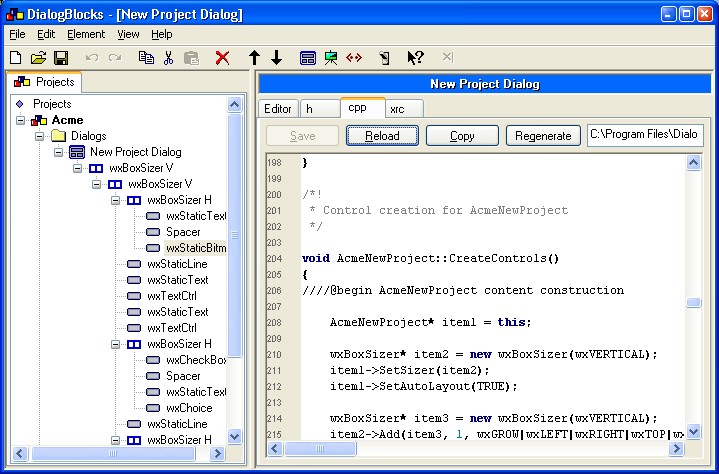Click the project tree vertical scroll thumb
Screen dimensions: 719x474
point(234,235)
